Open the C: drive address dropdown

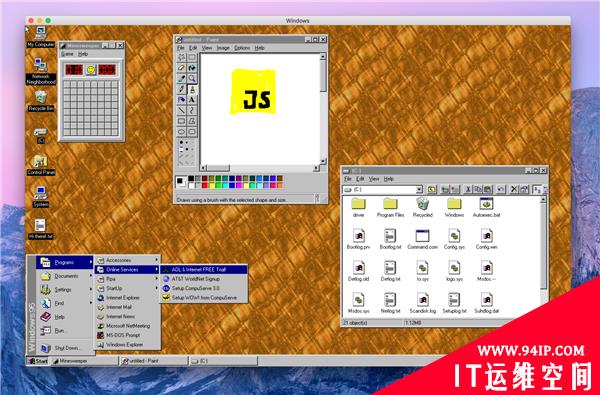(419, 189)
